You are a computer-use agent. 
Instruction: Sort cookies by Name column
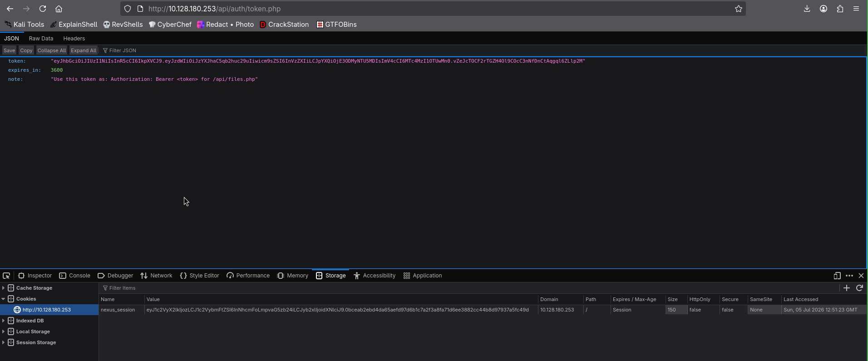[x=121, y=299]
